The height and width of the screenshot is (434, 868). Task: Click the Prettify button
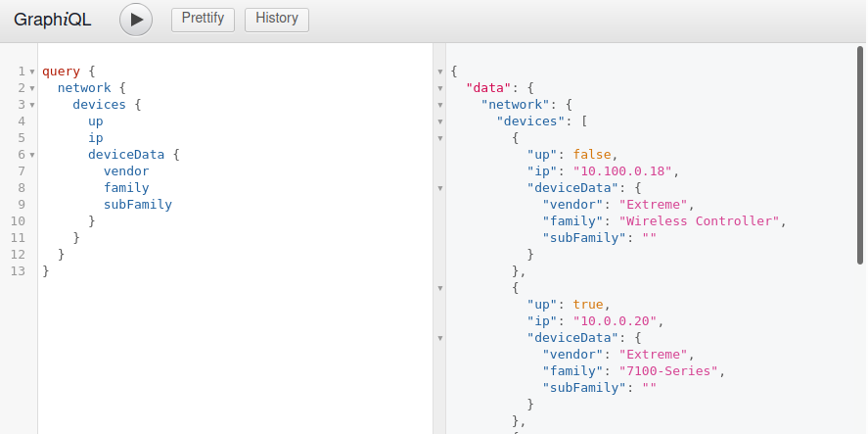tap(203, 19)
